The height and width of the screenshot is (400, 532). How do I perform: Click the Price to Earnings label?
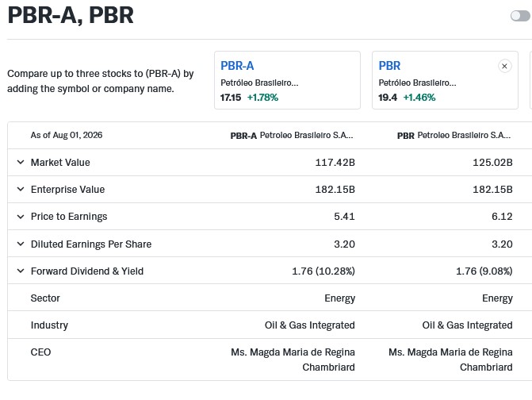[69, 217]
